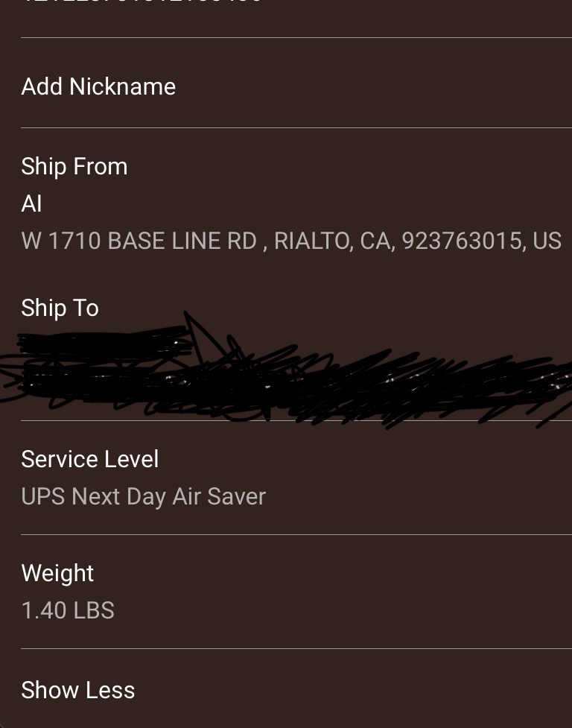Image resolution: width=572 pixels, height=728 pixels.
Task: Click the ZIP code 923763015
Action: click(x=462, y=241)
